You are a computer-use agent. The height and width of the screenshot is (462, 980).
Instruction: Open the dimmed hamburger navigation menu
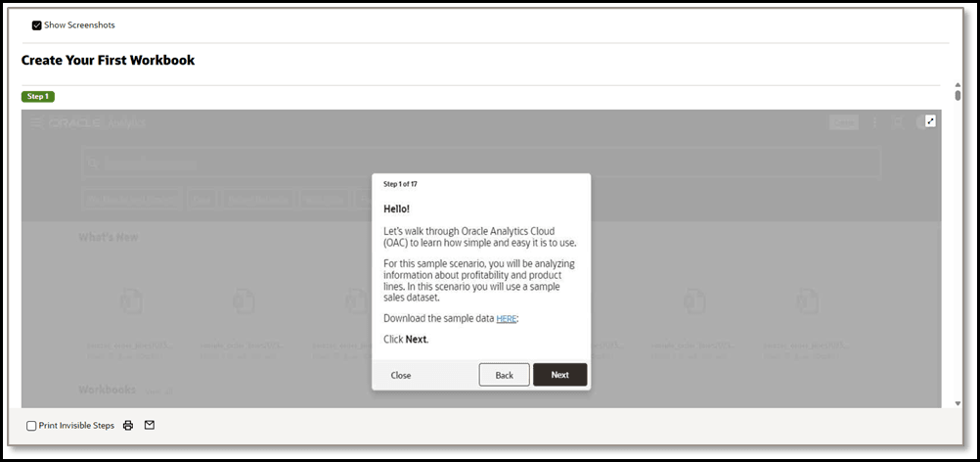pyautogui.click(x=36, y=122)
